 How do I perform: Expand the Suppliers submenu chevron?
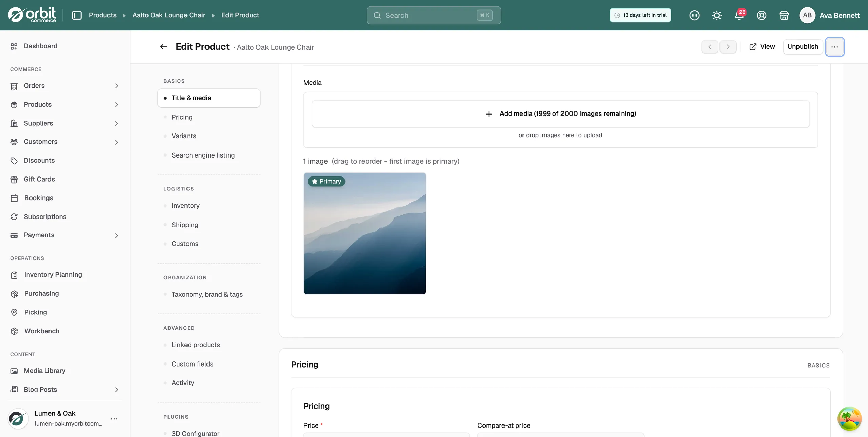point(116,123)
